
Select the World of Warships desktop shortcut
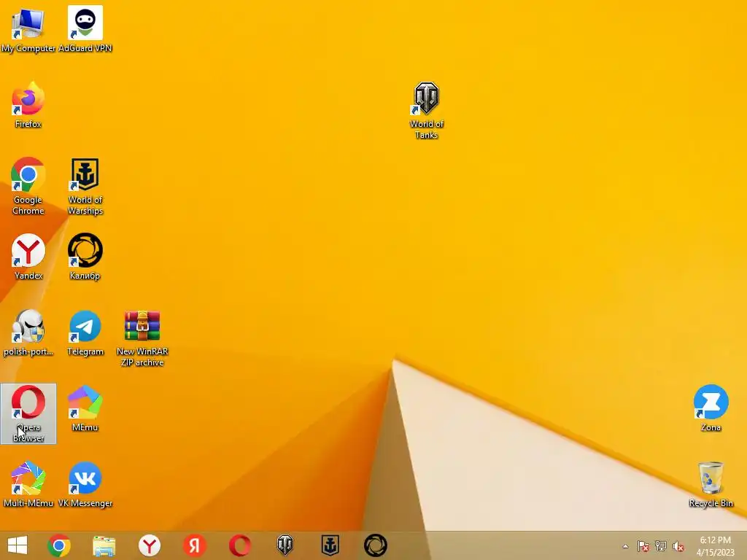coord(85,186)
